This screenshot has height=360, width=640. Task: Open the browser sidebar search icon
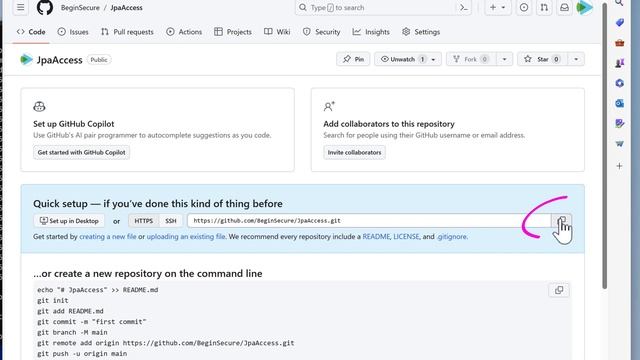(x=619, y=3)
